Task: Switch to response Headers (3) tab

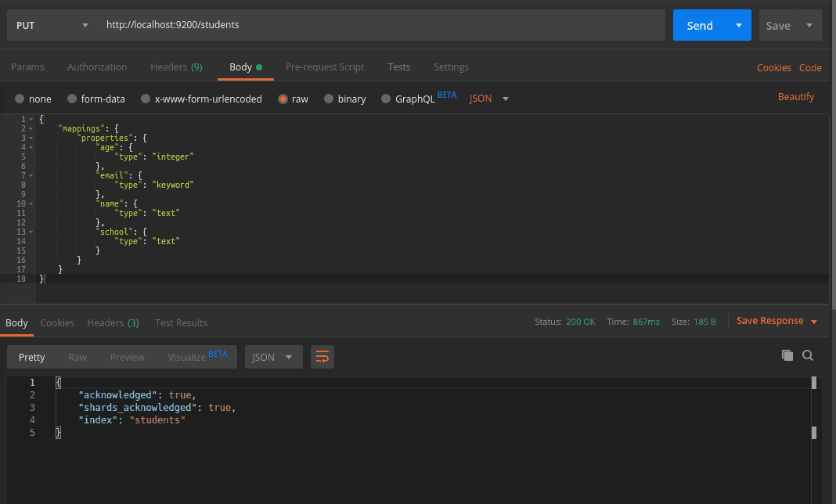Action: 113,322
